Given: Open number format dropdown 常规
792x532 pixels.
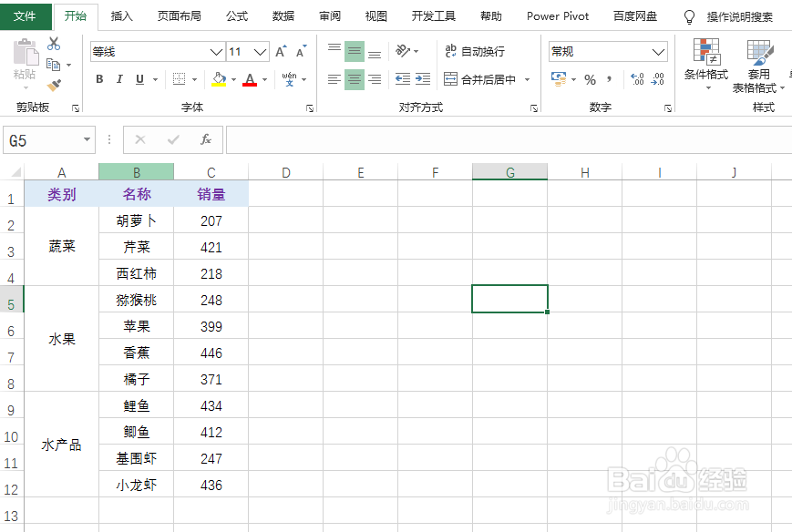Looking at the screenshot, I should pyautogui.click(x=658, y=52).
